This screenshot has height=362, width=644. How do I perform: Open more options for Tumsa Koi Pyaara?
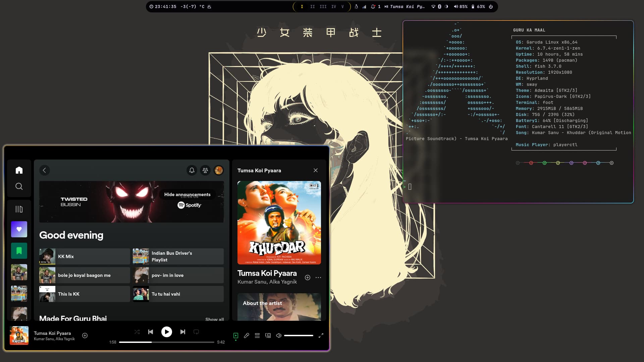tap(318, 278)
